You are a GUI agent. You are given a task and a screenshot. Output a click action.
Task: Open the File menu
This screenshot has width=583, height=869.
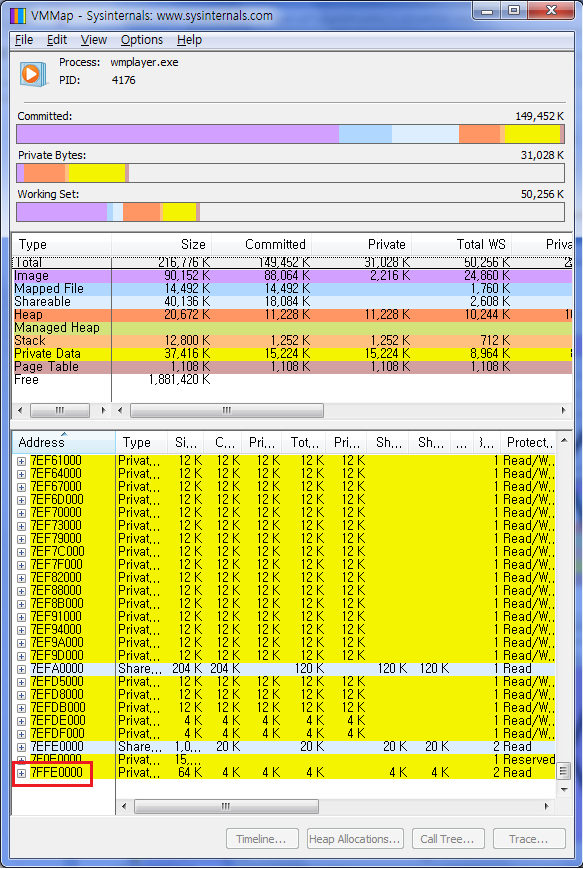pos(24,40)
